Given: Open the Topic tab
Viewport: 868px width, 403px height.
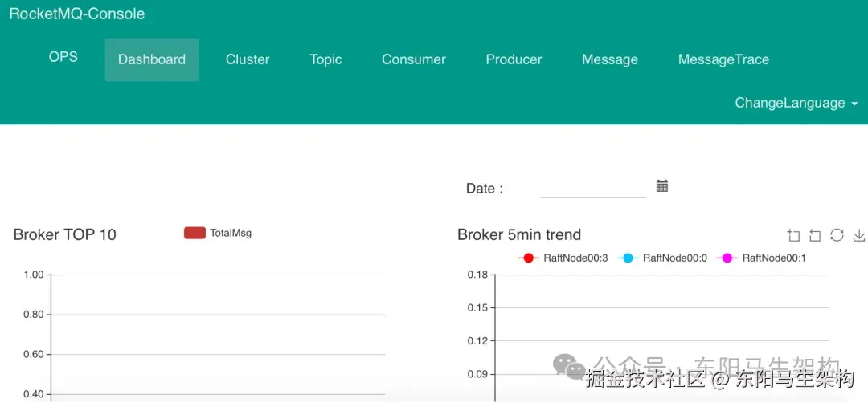Looking at the screenshot, I should click(x=325, y=59).
